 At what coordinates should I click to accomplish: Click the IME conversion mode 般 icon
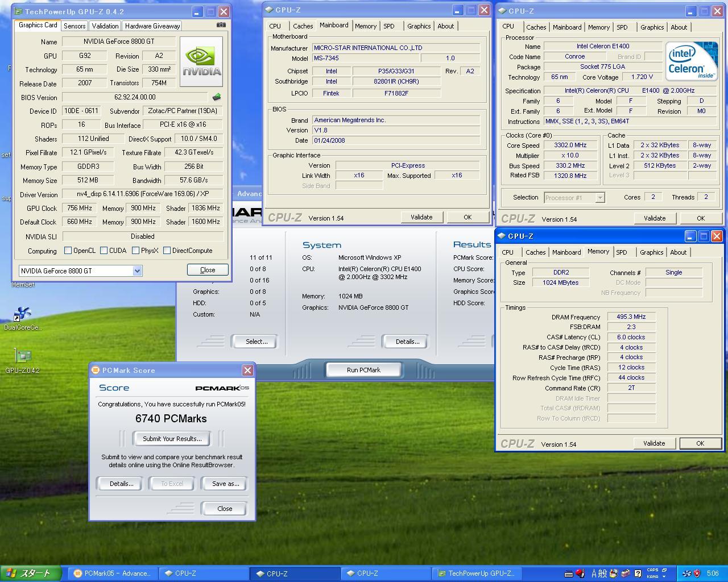pos(603,573)
